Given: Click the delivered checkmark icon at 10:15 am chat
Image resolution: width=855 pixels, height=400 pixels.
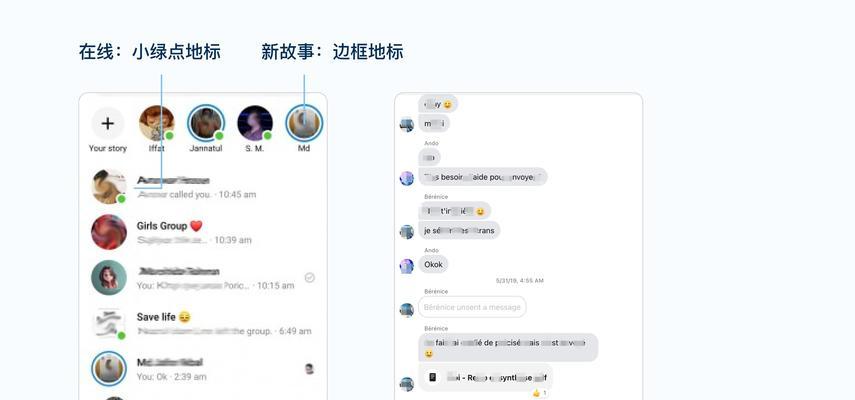Looking at the screenshot, I should click(x=310, y=278).
